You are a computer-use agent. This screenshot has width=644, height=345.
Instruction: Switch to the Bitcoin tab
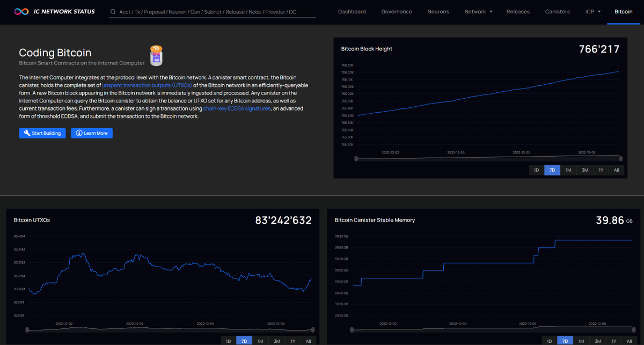pyautogui.click(x=624, y=12)
